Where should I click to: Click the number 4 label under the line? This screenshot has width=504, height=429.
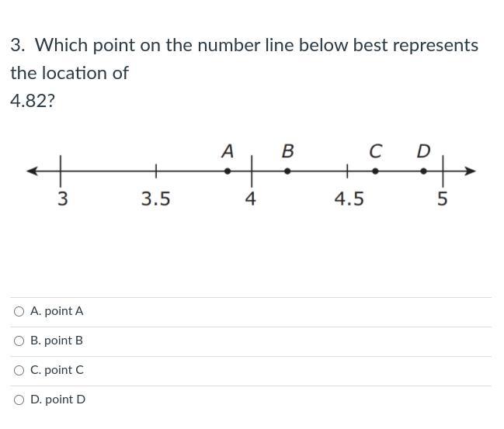[250, 199]
